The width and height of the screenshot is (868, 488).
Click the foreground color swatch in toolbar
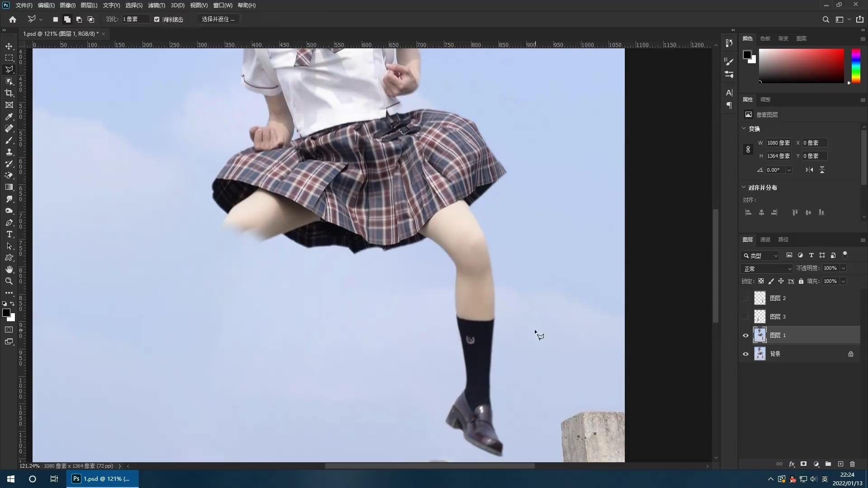pyautogui.click(x=6, y=313)
